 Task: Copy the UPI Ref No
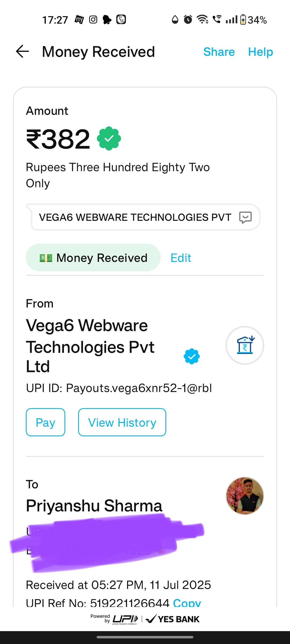(x=187, y=603)
